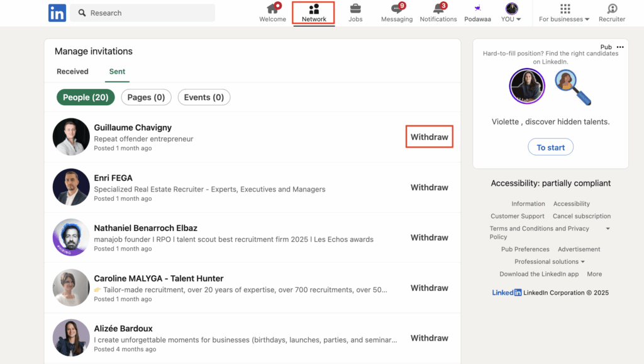
Task: Open the Recruiter icon
Action: [612, 9]
